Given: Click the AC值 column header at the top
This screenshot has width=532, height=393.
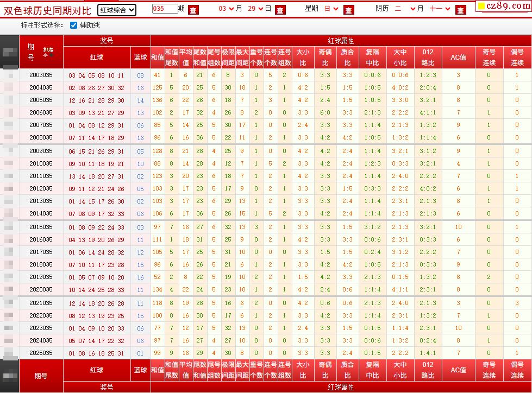Looking at the screenshot, I should tap(458, 58).
